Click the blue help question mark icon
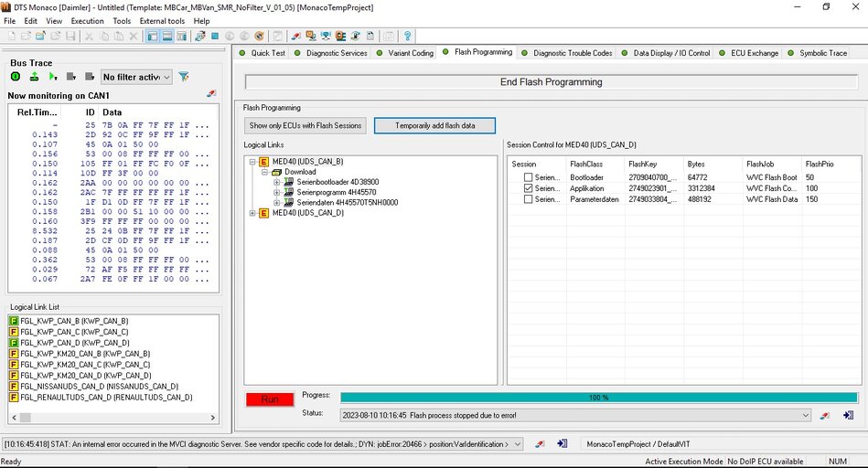 407,36
